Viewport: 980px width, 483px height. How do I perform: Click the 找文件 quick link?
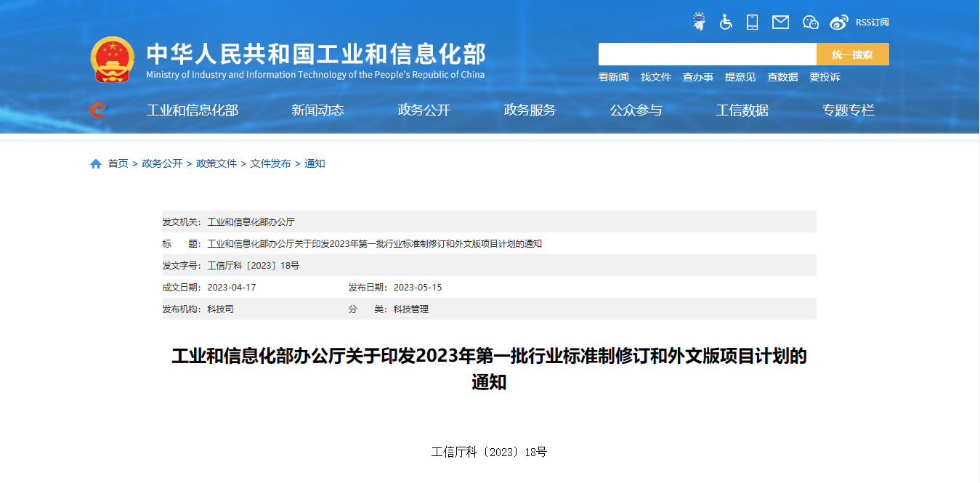click(655, 77)
